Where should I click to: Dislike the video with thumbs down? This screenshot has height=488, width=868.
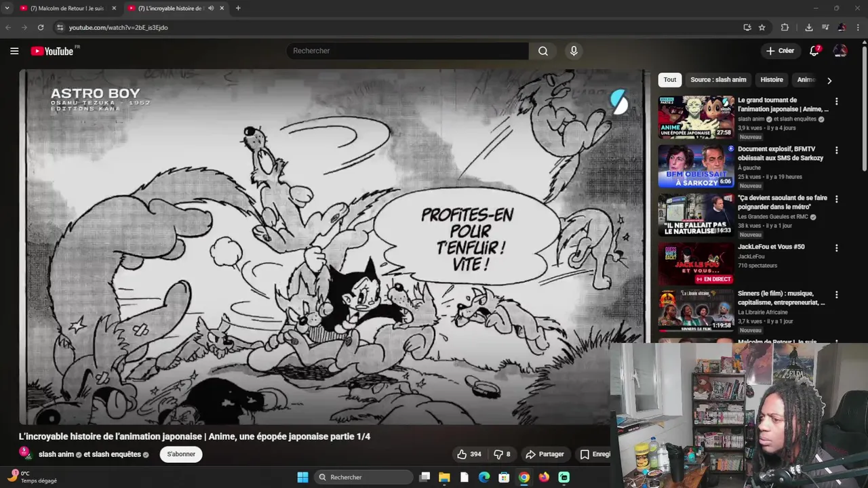pos(502,454)
